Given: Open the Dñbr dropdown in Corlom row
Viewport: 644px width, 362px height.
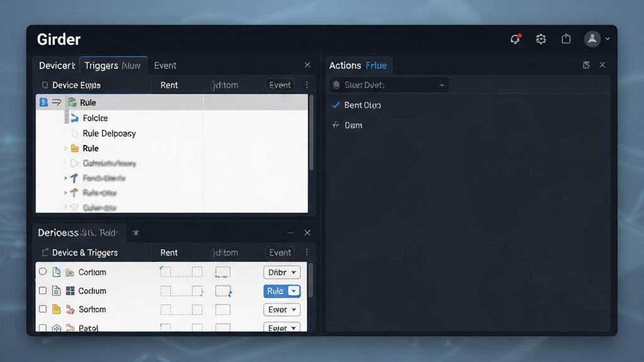Looking at the screenshot, I should tap(282, 272).
